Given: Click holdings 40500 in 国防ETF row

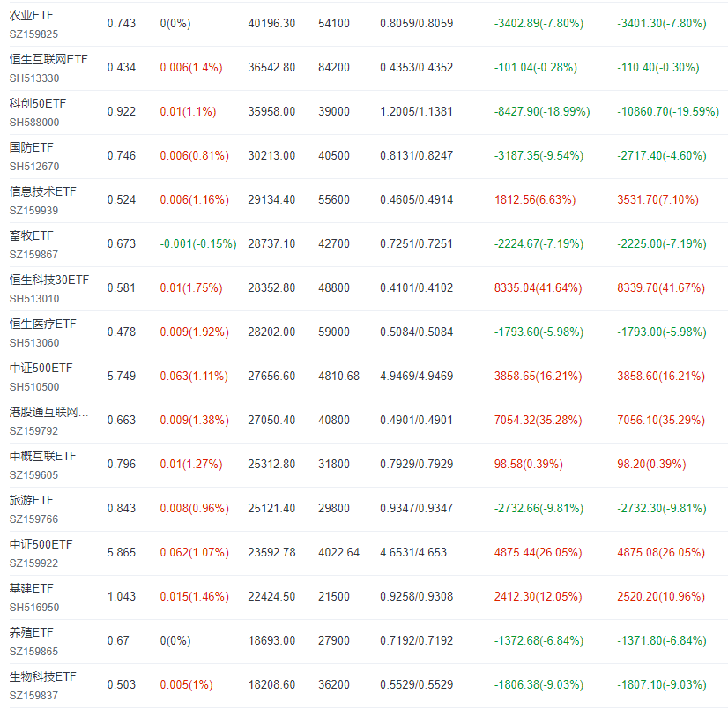Looking at the screenshot, I should [x=334, y=156].
